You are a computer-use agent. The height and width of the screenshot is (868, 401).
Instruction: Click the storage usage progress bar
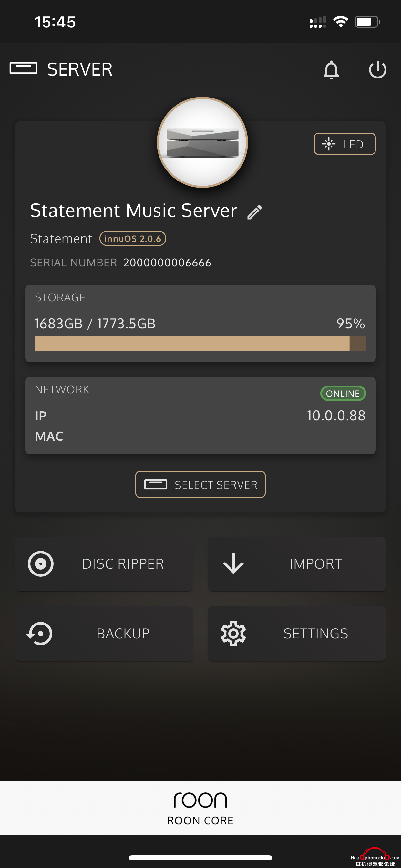[200, 343]
